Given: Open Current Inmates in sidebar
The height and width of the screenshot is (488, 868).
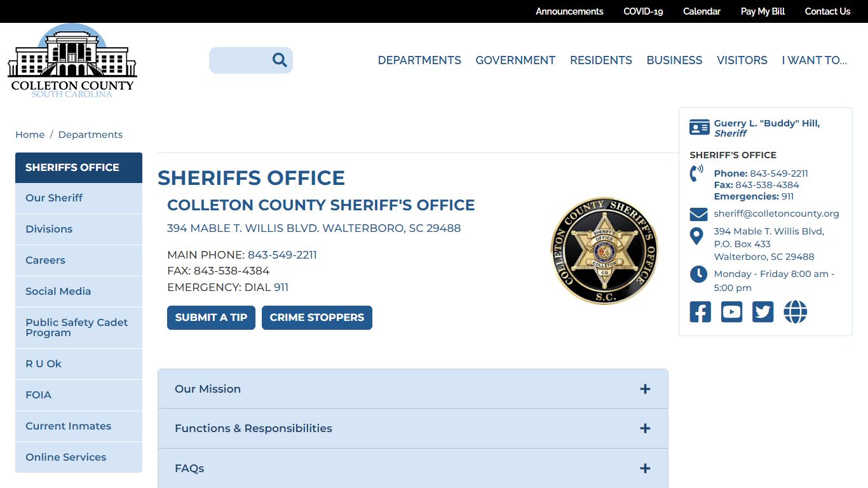Looking at the screenshot, I should coord(79,426).
